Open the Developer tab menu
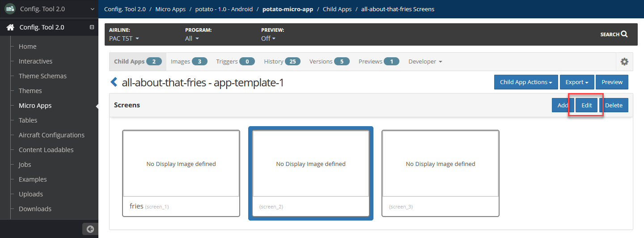The image size is (644, 238). click(x=425, y=62)
